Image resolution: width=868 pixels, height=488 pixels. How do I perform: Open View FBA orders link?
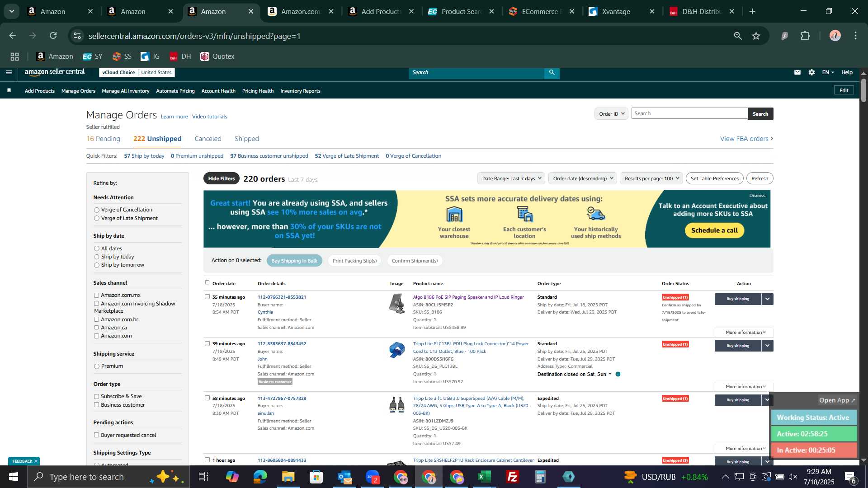pyautogui.click(x=746, y=139)
